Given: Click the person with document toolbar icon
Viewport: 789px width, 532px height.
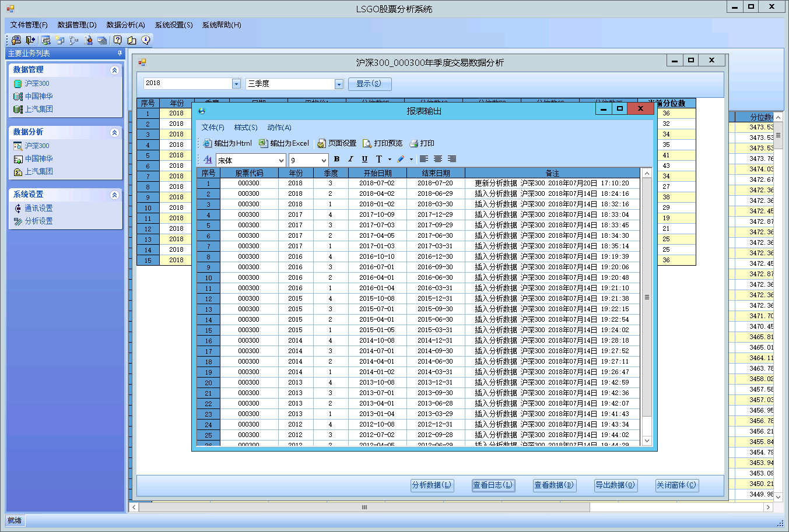Looking at the screenshot, I should point(88,40).
